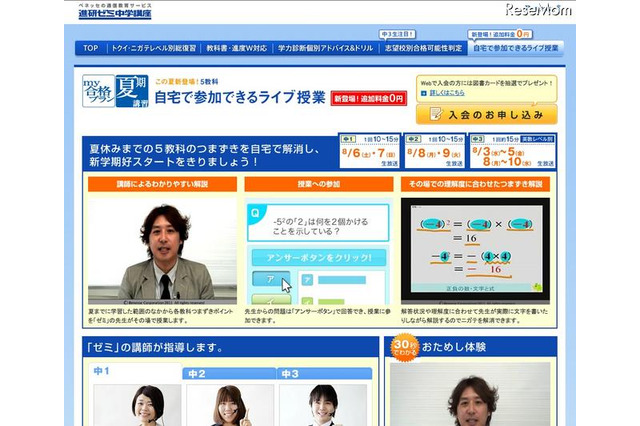Follow the 詳しくはこちら link

[447, 93]
